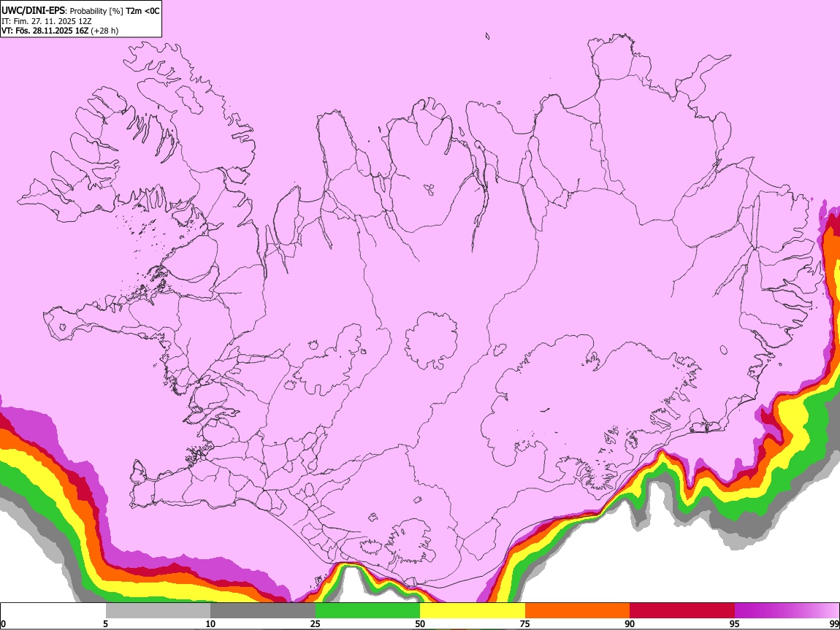This screenshot has width=840, height=630.
Task: Click the 'VT: Fös. 28.11.2025 16Z' line
Action: tap(45, 31)
